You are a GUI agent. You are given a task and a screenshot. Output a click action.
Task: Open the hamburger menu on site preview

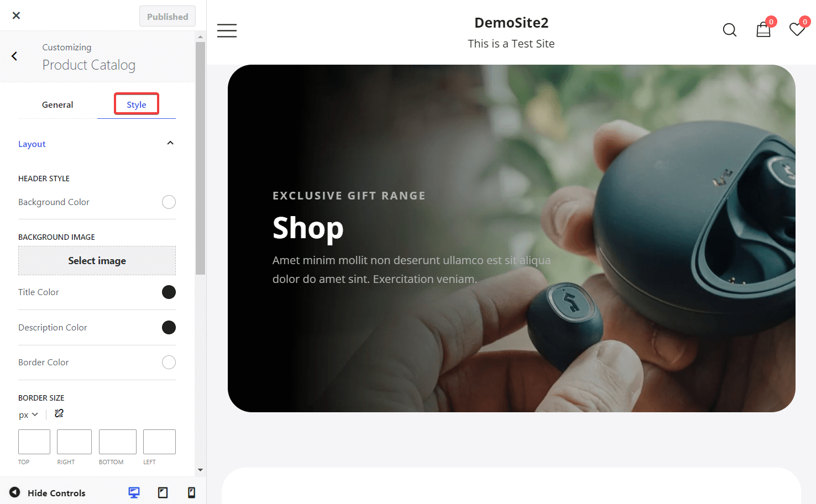(x=227, y=30)
